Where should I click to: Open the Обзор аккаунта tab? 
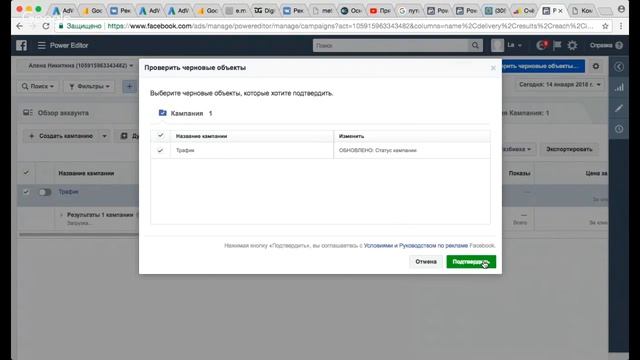[56, 113]
